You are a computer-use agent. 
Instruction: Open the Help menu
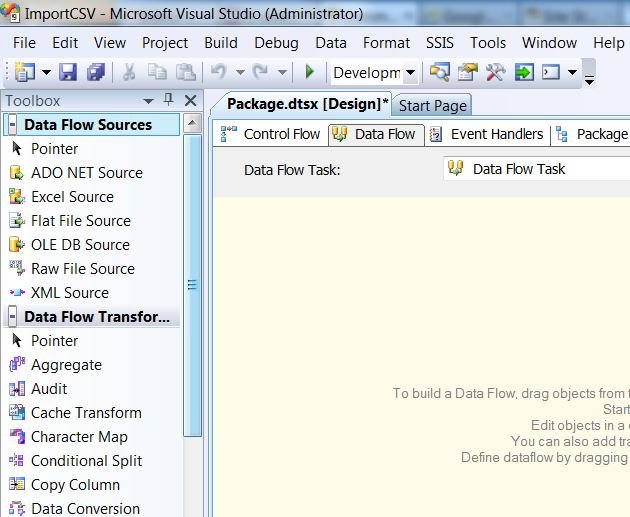(609, 43)
